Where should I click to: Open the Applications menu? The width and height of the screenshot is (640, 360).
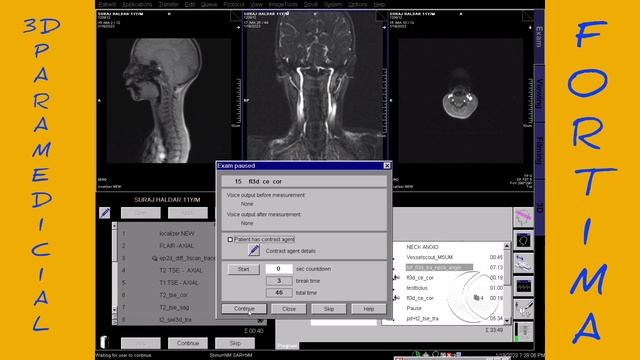click(137, 4)
